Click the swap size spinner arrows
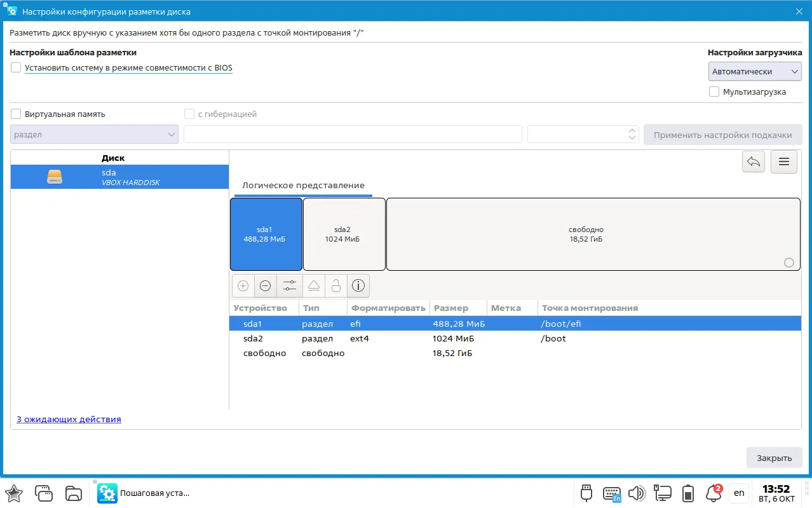Viewport: 812px width, 508px height. pyautogui.click(x=632, y=134)
